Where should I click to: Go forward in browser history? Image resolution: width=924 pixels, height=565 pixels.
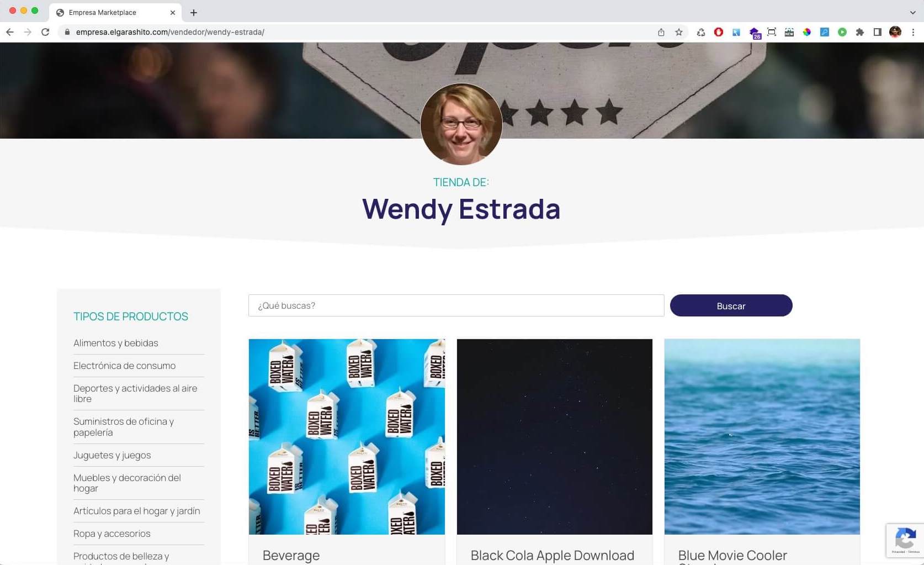28,32
